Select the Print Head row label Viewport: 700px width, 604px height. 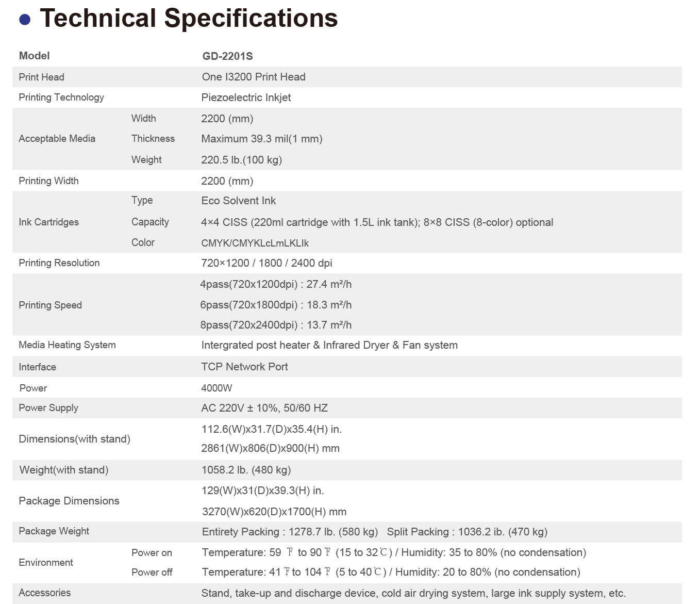pyautogui.click(x=41, y=77)
